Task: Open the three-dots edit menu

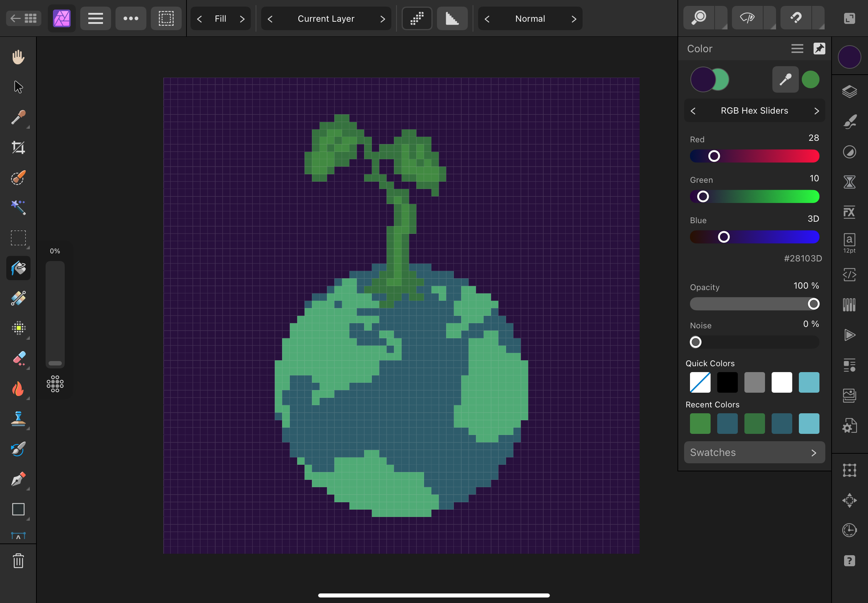Action: [131, 18]
